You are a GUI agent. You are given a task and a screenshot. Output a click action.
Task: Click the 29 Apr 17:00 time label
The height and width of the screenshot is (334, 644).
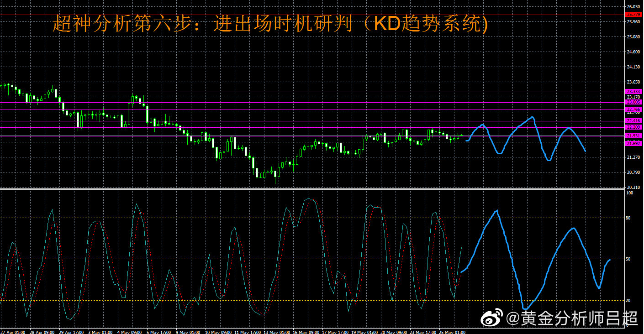pyautogui.click(x=72, y=332)
